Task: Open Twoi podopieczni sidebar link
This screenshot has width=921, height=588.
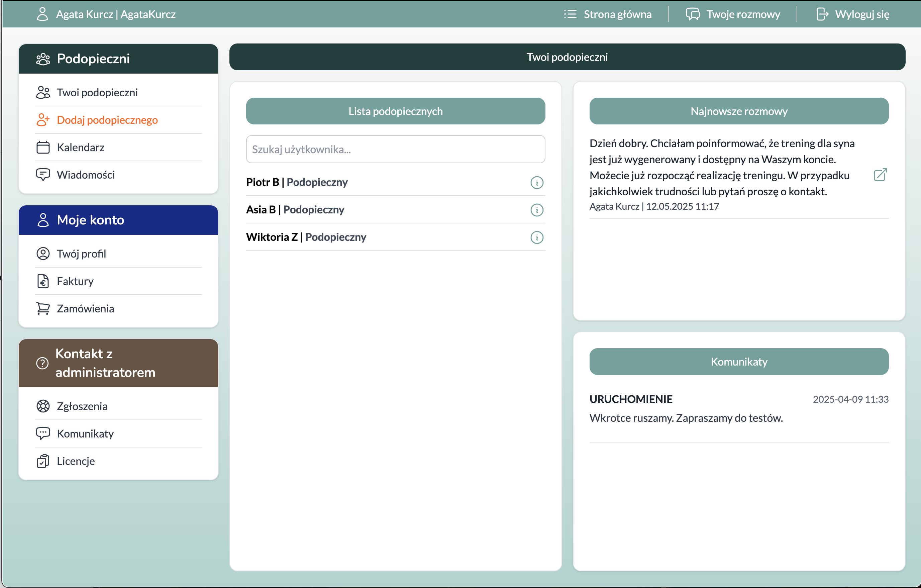Action: point(97,93)
